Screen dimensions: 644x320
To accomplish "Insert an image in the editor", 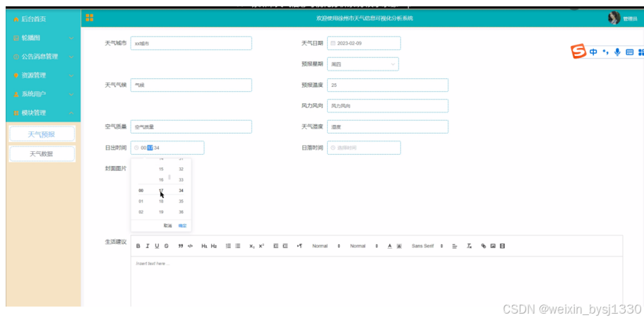I will coord(493,246).
